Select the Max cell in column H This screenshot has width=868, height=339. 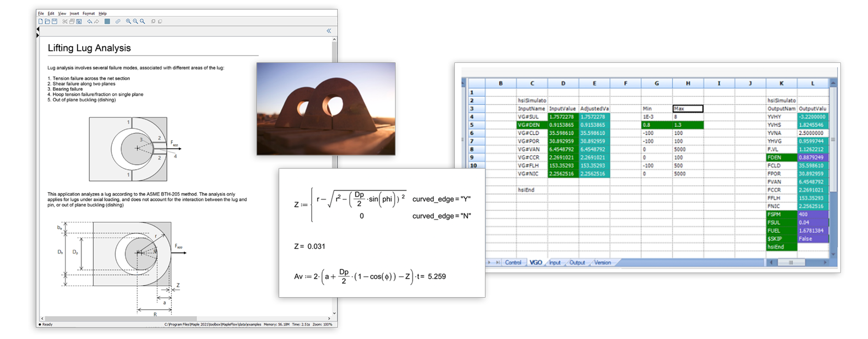tap(688, 108)
